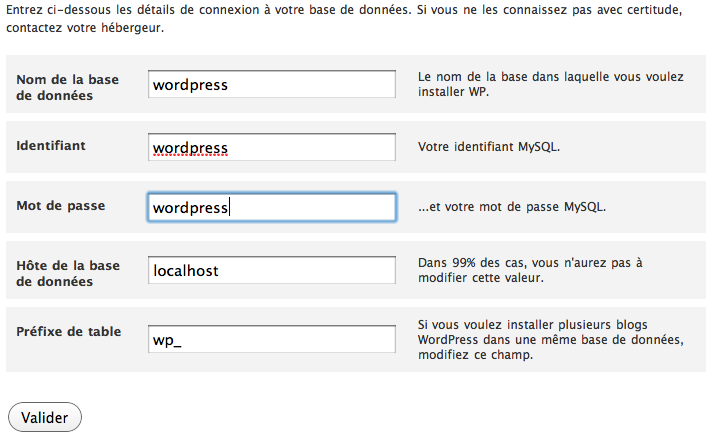Click the 'Préfixe de table' label
This screenshot has width=715, height=439.
[x=68, y=331]
